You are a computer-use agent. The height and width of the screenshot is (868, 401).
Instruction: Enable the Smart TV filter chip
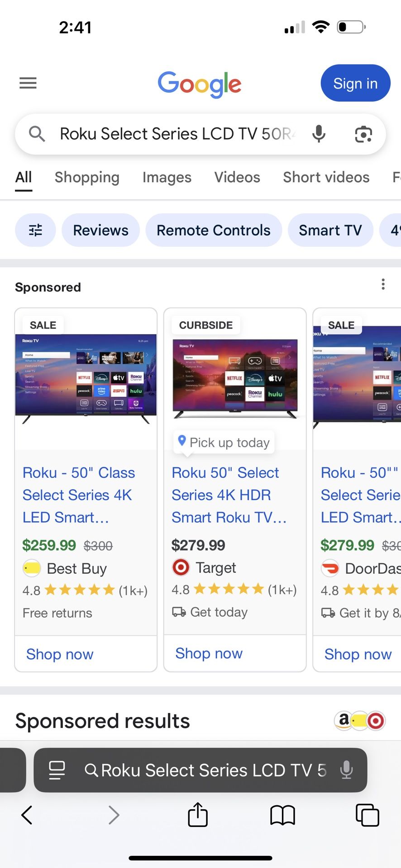click(x=330, y=230)
